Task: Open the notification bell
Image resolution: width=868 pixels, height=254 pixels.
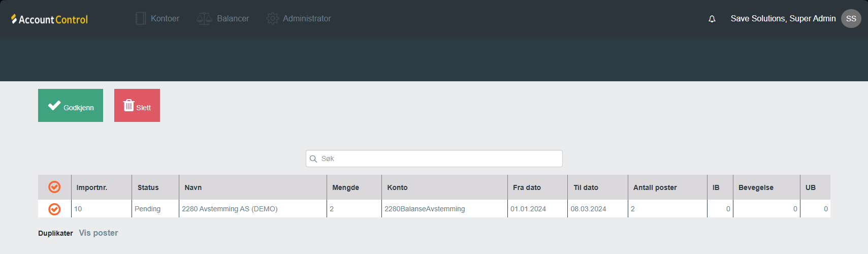Action: [712, 19]
